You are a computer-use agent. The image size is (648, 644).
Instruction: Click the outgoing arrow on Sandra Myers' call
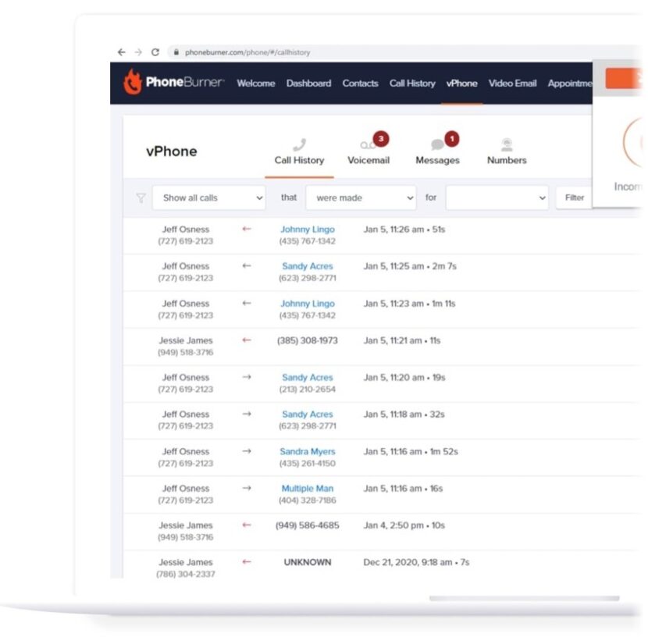(x=247, y=451)
